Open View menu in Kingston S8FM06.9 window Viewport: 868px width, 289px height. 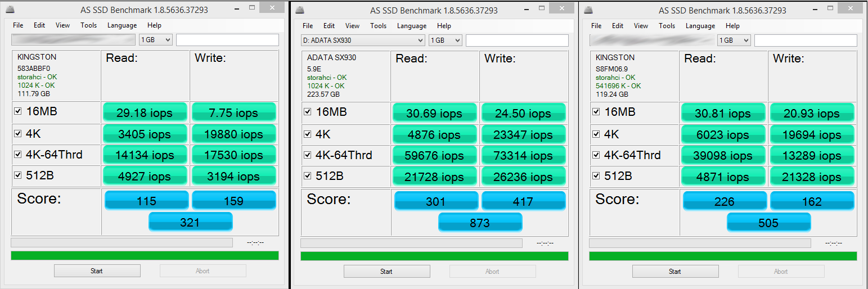pos(641,25)
